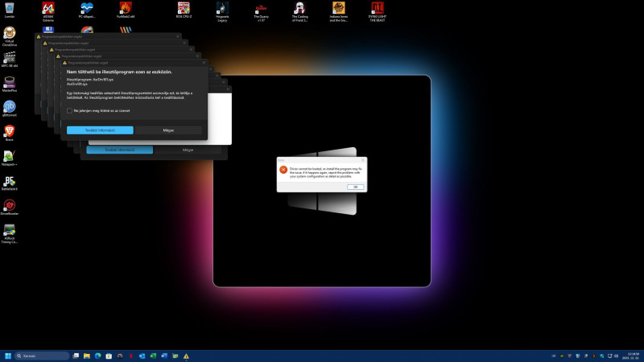Click the blue "További információ" button in front dialog
This screenshot has width=644, height=362.
point(100,130)
